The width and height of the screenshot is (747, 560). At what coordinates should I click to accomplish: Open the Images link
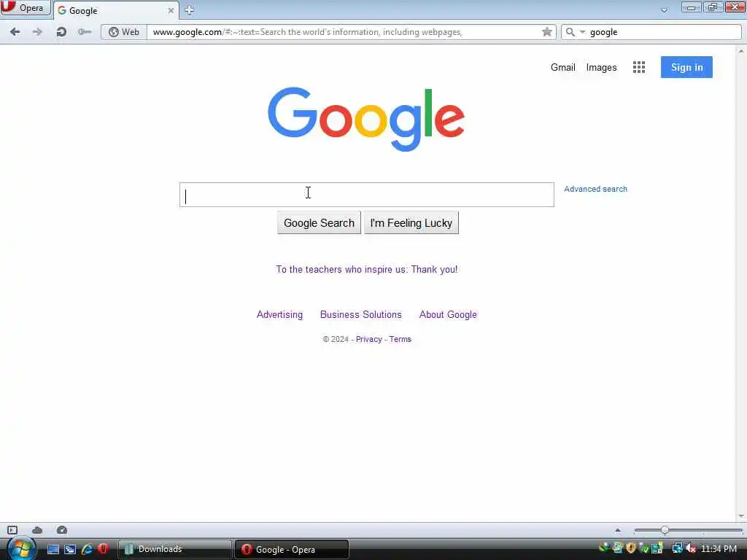(x=601, y=68)
